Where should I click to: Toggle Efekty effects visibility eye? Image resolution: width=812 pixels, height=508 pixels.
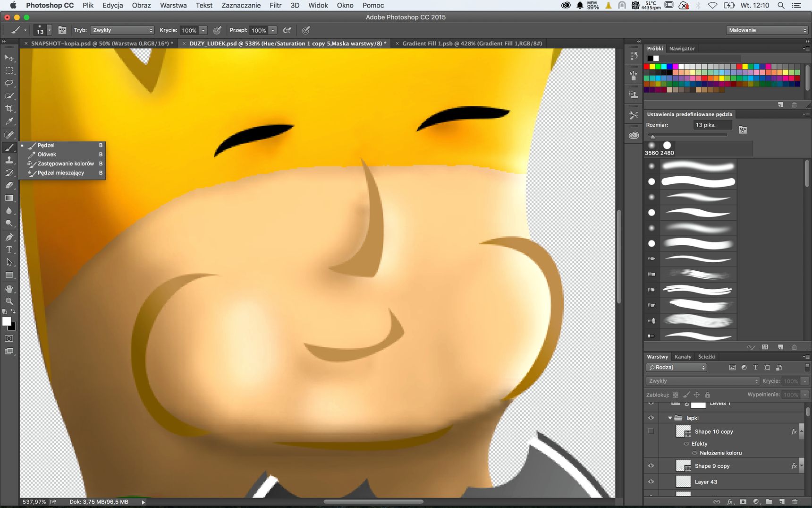[x=686, y=444]
